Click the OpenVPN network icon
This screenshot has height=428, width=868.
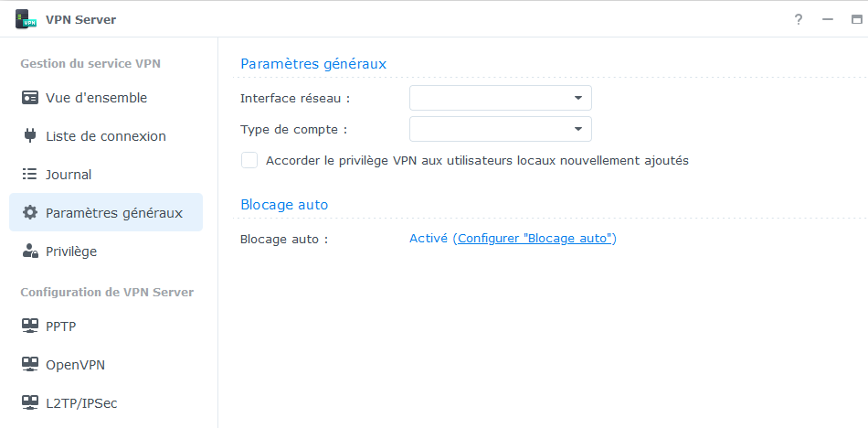30,365
